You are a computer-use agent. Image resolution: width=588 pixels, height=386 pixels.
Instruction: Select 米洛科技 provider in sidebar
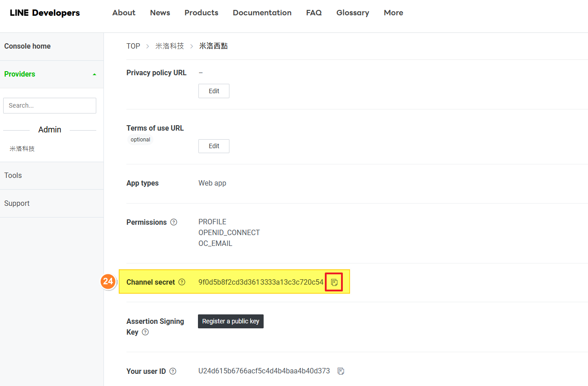pos(22,149)
